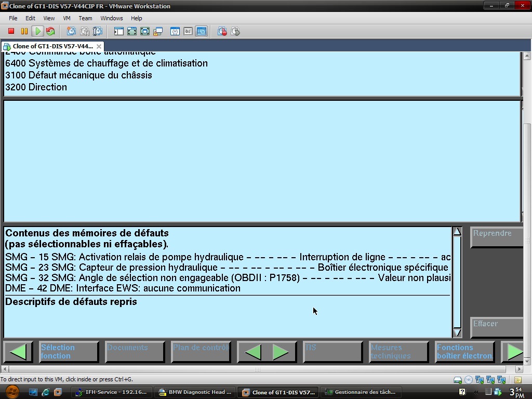The image size is (532, 399).
Task: Click the Mesures techniques button
Action: tap(398, 352)
